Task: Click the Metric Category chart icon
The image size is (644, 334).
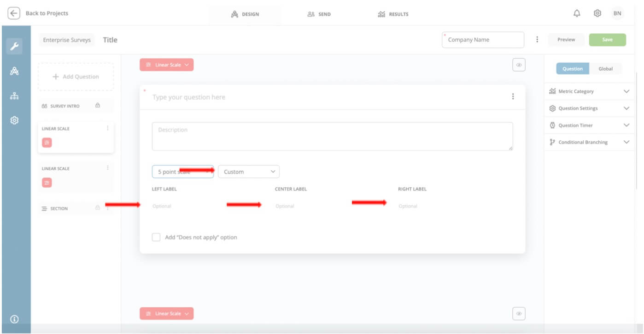Action: 552,91
